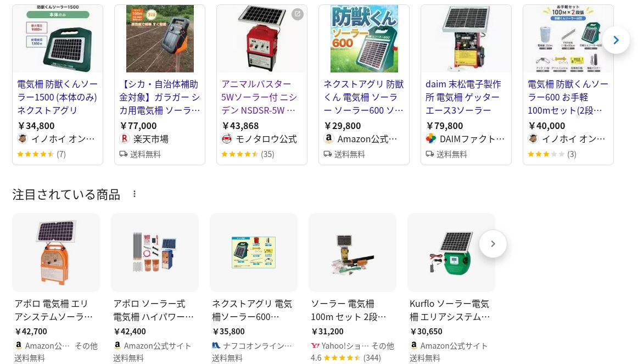Screen dimensions: 638x364
Task: Click MonotaRO logo icon beside モノタロウ公式
Action: 227,139
